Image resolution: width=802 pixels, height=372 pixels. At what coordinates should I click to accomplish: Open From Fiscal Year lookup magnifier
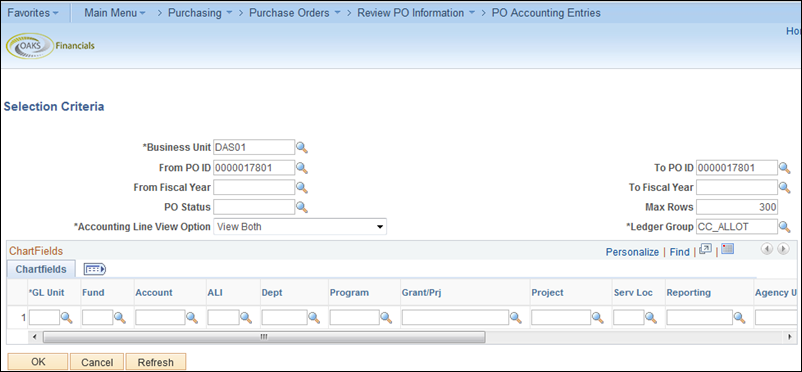click(x=302, y=188)
